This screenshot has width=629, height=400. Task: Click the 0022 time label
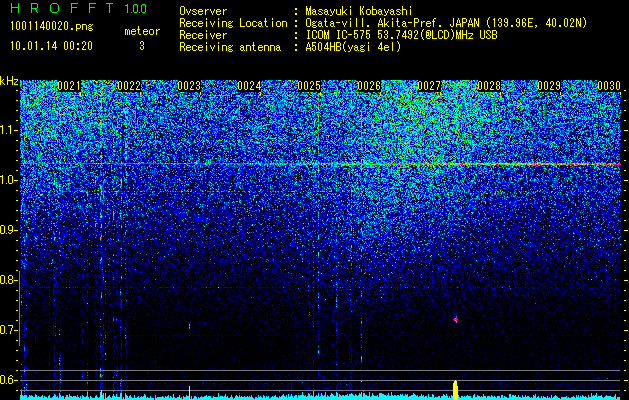[x=129, y=86]
